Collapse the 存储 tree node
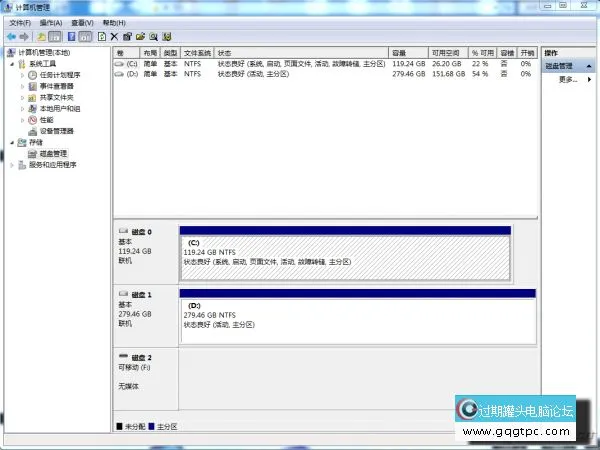This screenshot has width=600, height=450. [x=12, y=143]
